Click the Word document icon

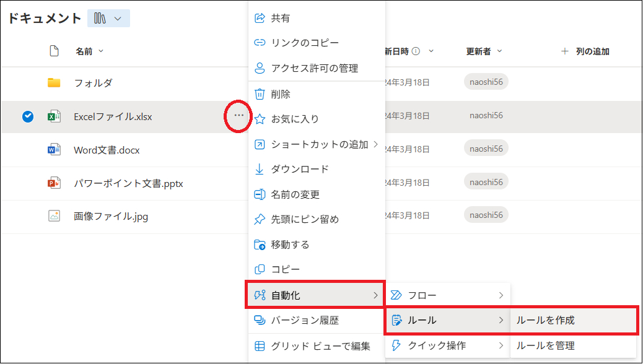tap(54, 150)
